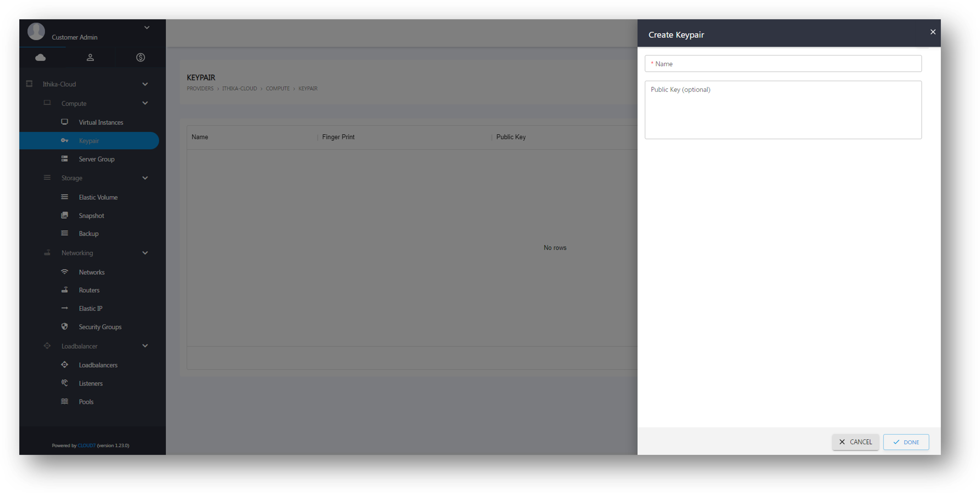Image resolution: width=980 pixels, height=494 pixels.
Task: Close the Create Keypair panel
Action: click(933, 32)
